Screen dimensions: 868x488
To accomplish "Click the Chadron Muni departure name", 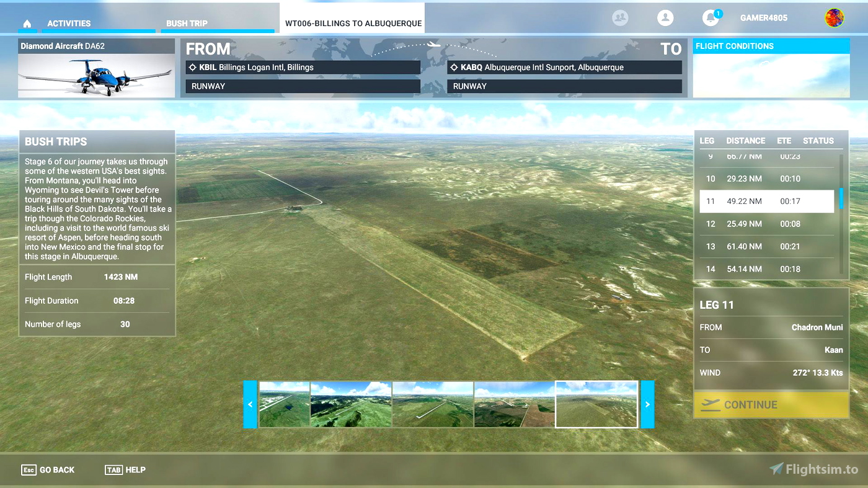I will tap(817, 327).
